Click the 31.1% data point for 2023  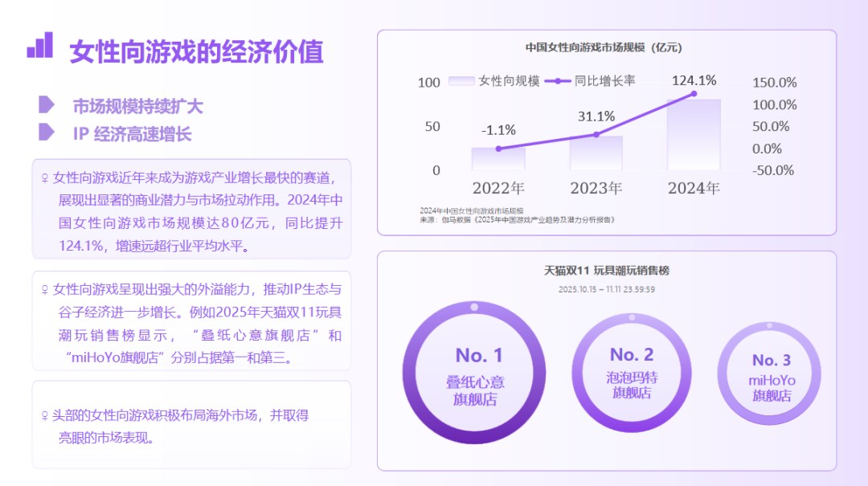pyautogui.click(x=596, y=134)
